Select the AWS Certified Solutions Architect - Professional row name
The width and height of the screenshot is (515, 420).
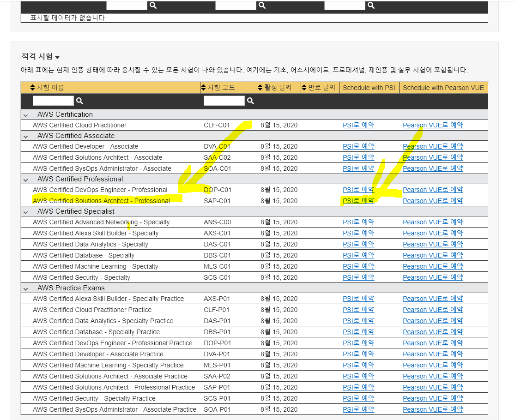102,201
